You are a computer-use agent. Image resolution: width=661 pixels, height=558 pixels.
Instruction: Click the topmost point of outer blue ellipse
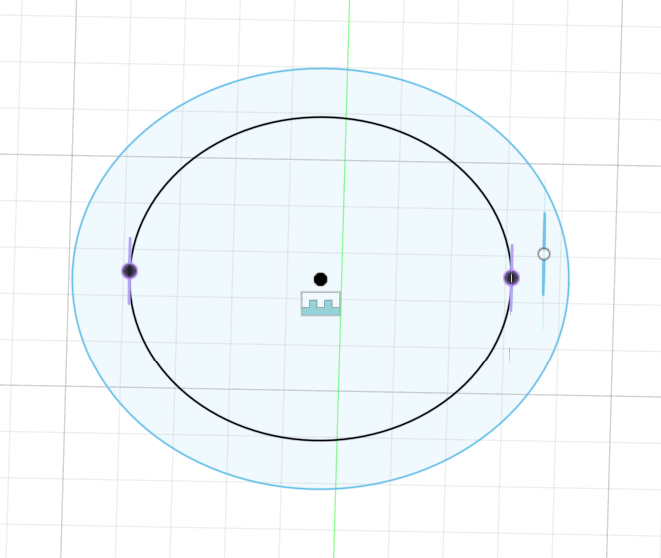(320, 69)
